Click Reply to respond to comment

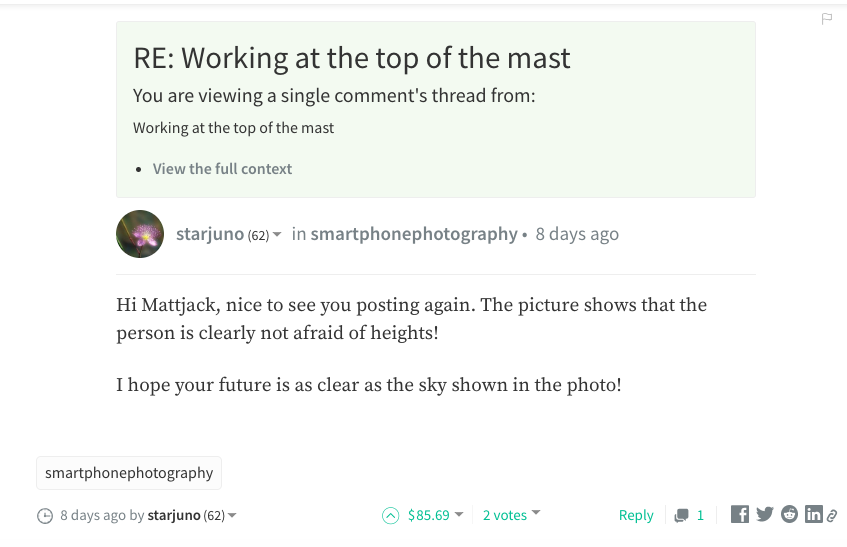click(636, 515)
